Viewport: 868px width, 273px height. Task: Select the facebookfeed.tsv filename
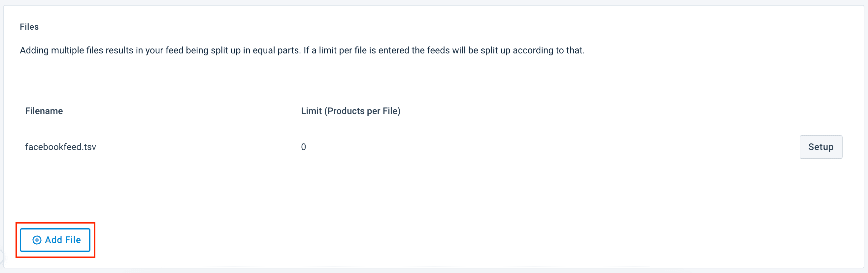tap(61, 147)
